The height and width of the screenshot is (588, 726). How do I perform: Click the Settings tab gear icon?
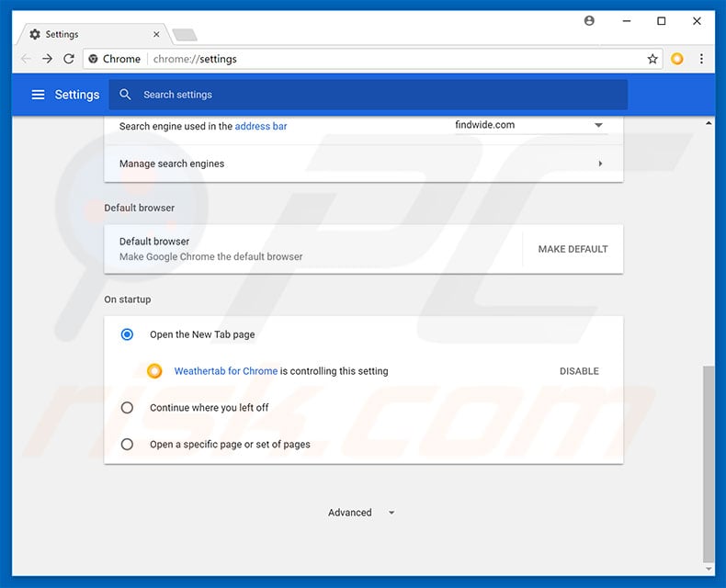(35, 34)
